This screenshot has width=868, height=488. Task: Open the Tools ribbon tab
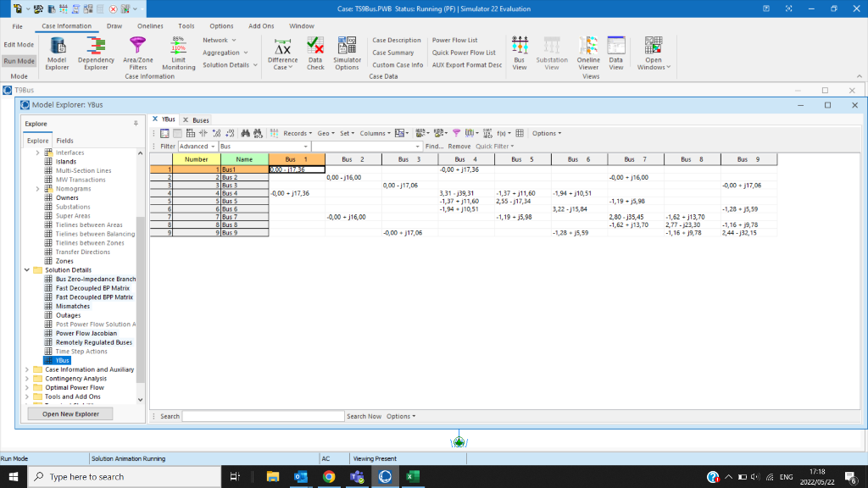point(186,26)
